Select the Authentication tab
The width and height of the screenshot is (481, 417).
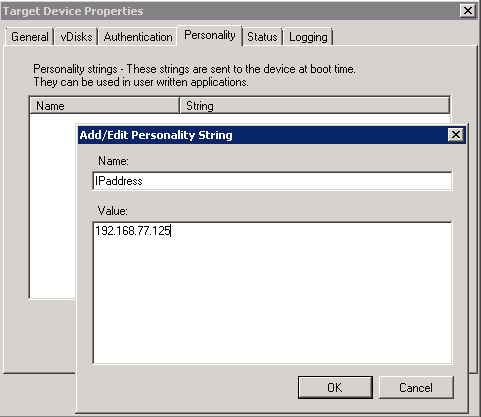[138, 37]
